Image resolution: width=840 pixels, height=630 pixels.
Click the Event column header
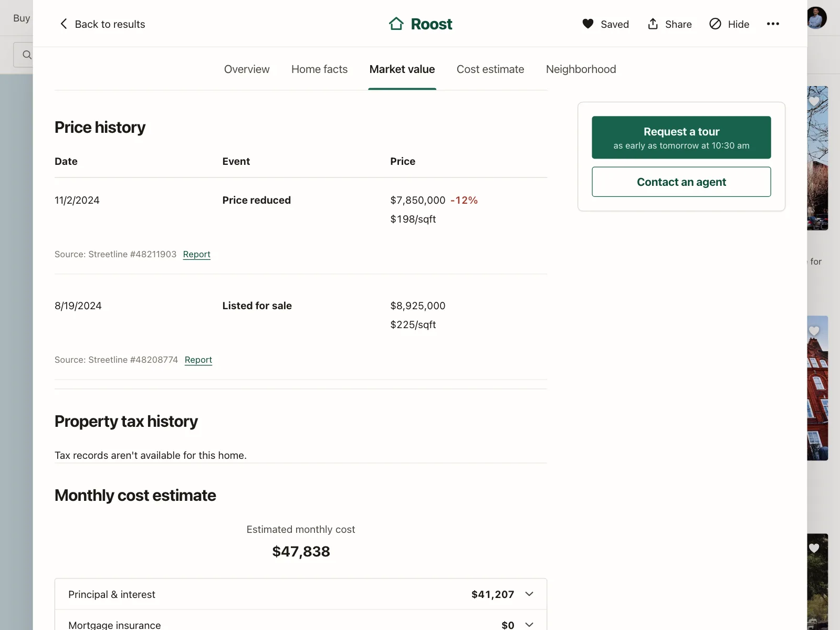pyautogui.click(x=236, y=161)
